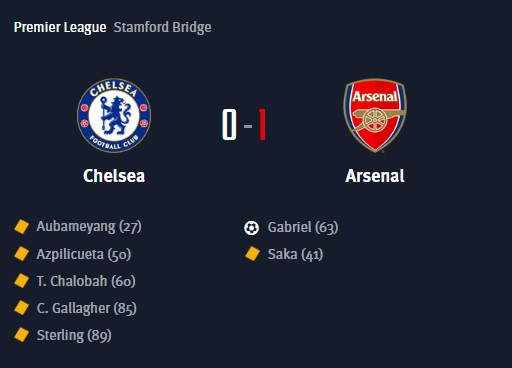Click Chelsea's score digit 0

tap(229, 124)
